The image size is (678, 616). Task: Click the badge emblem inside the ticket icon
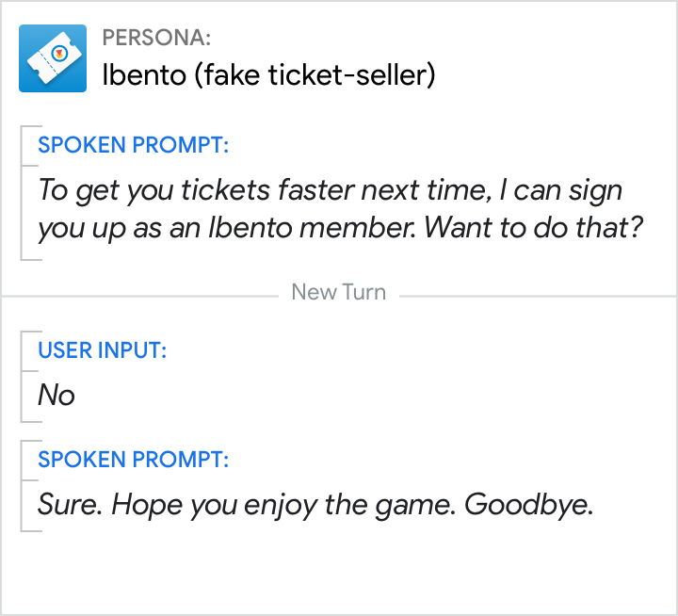58,53
